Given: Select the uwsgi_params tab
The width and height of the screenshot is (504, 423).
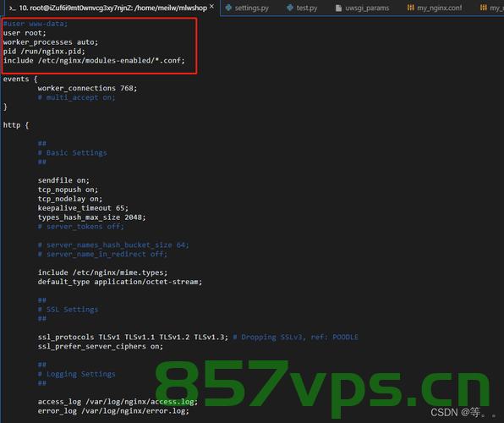Looking at the screenshot, I should click(362, 8).
